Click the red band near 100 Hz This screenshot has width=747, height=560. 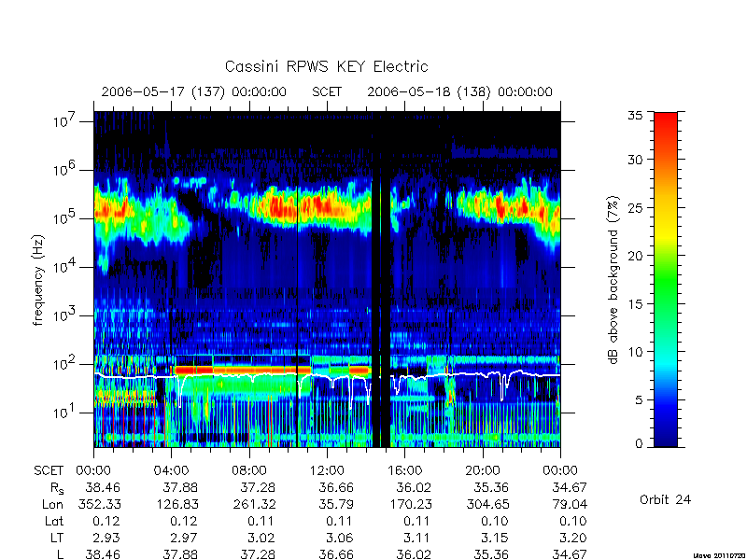pyautogui.click(x=243, y=370)
